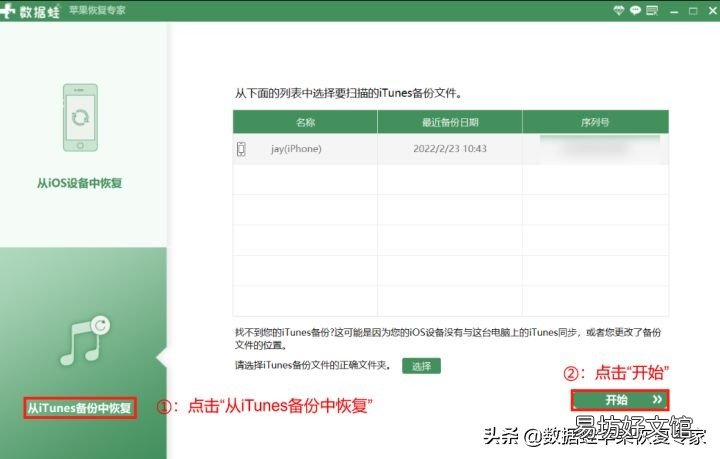Viewport: 720px width, 459px height.
Task: Click the diamond VIP icon in title bar
Action: (x=619, y=10)
